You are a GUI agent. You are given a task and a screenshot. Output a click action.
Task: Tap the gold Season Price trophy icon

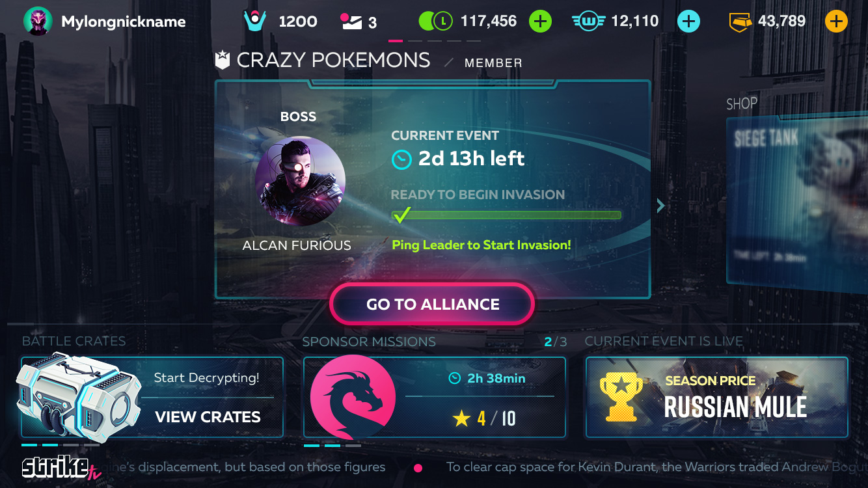tap(621, 397)
